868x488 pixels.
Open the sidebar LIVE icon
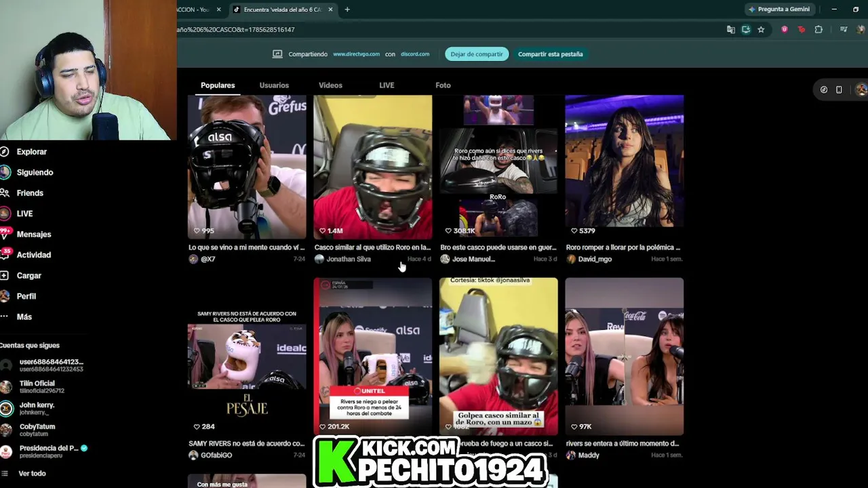click(5, 213)
